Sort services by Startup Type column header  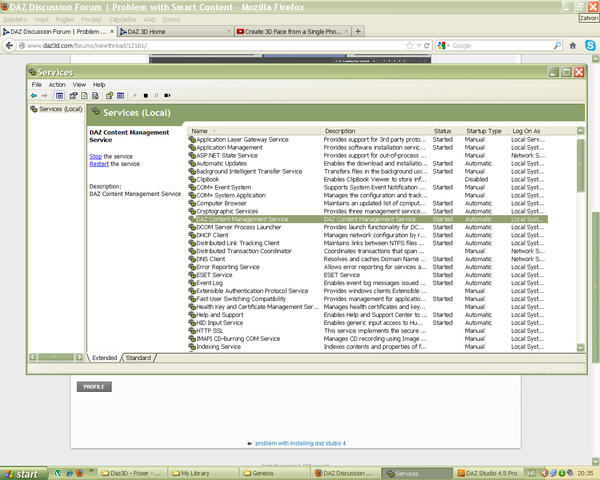click(x=485, y=131)
